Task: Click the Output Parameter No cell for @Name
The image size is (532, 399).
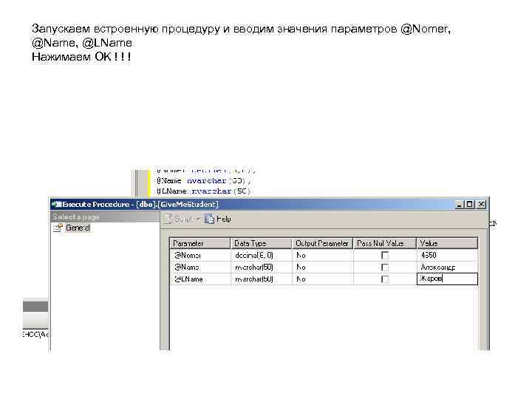Action: [x=322, y=267]
